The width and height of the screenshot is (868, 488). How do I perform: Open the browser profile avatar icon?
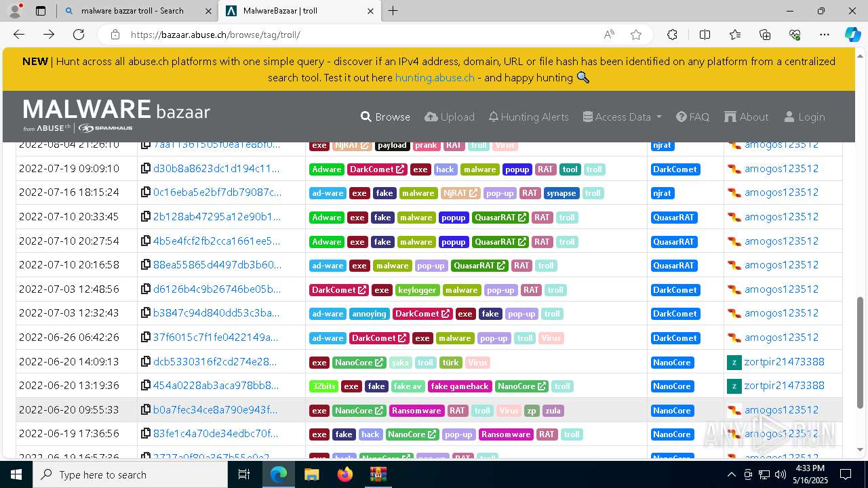coord(15,11)
